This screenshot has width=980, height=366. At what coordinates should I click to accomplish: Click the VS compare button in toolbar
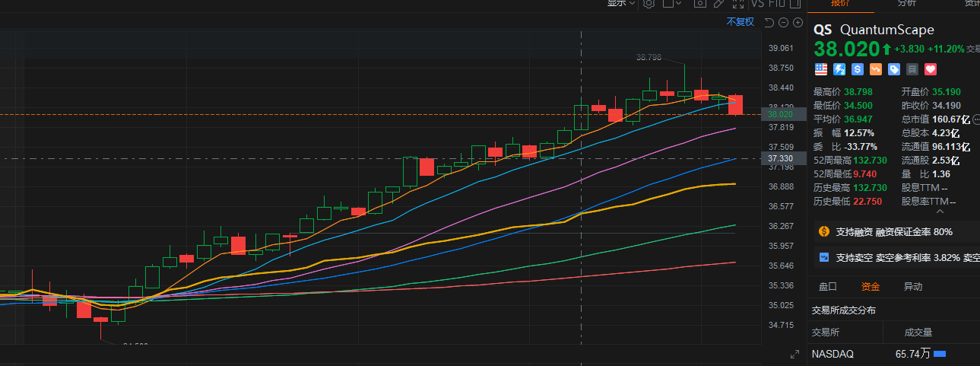[x=757, y=3]
